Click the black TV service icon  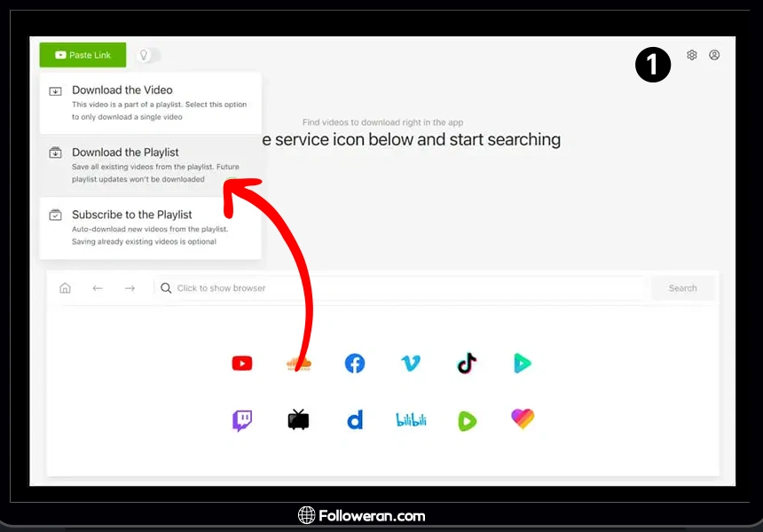[298, 419]
